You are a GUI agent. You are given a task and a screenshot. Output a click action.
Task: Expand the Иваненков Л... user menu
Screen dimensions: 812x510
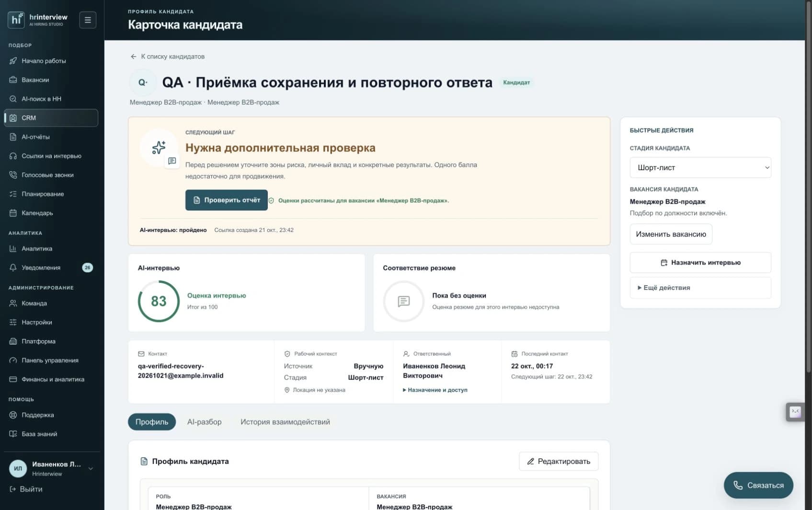(51, 469)
